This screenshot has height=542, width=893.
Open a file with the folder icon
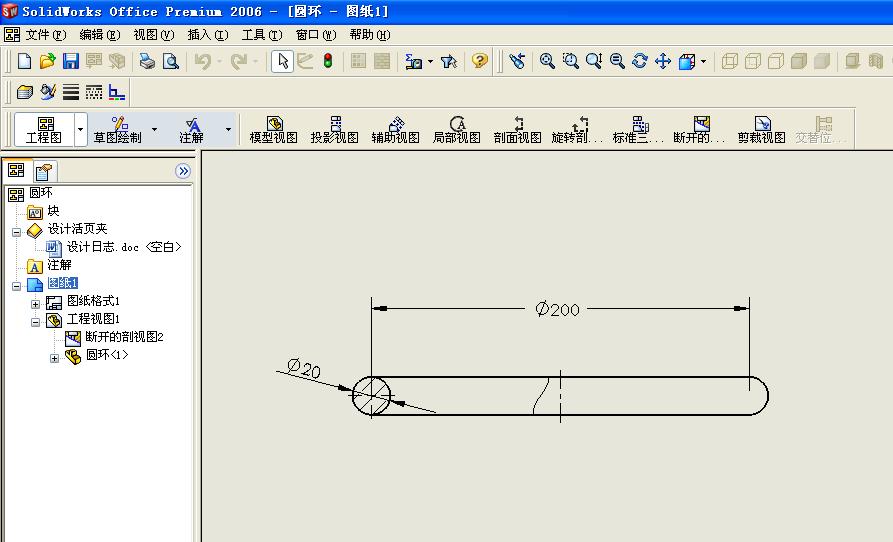pyautogui.click(x=47, y=61)
